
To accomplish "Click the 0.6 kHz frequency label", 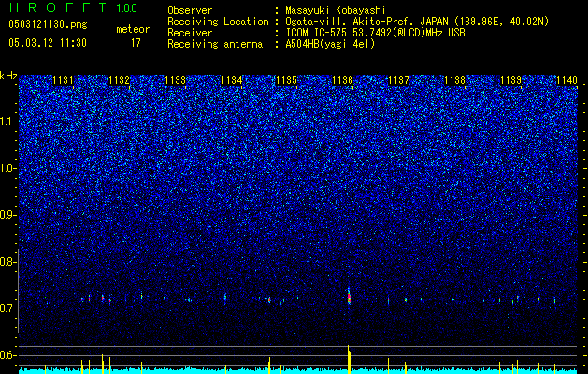I will point(7,355).
